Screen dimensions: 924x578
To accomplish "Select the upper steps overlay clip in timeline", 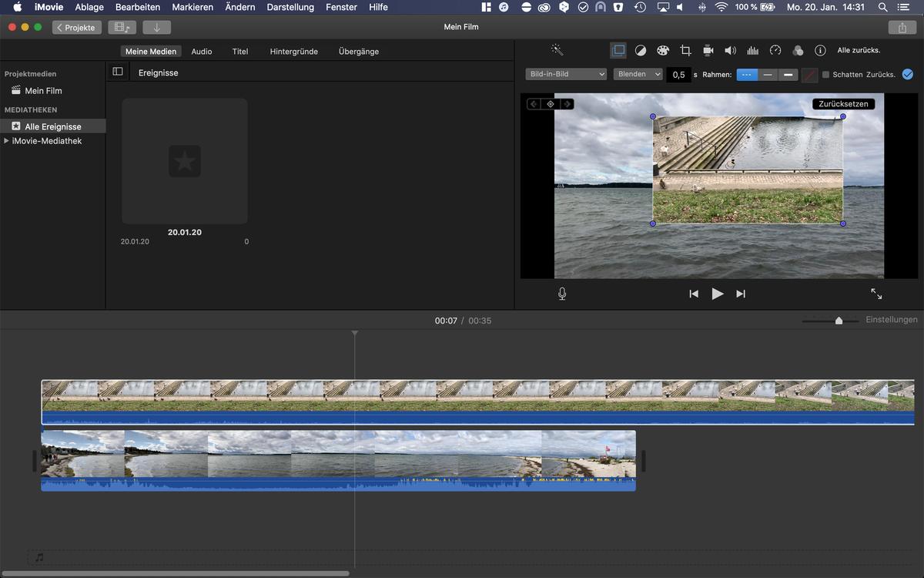I will (477, 402).
